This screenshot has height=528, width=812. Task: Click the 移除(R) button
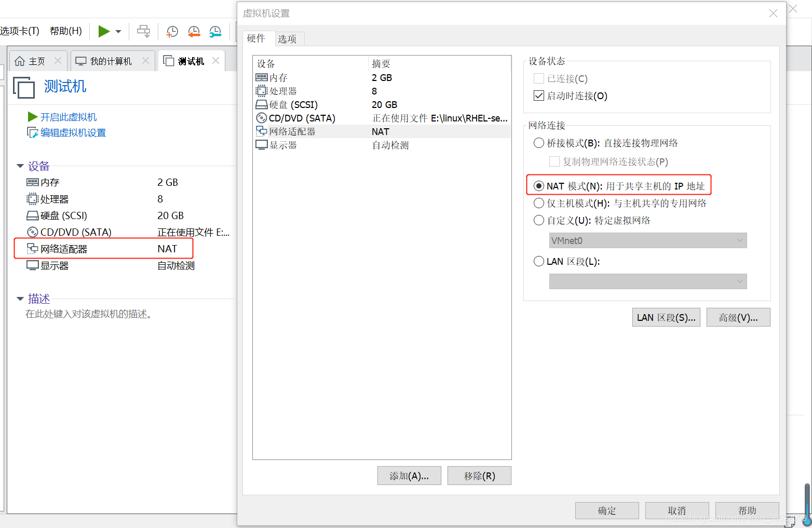(x=479, y=476)
